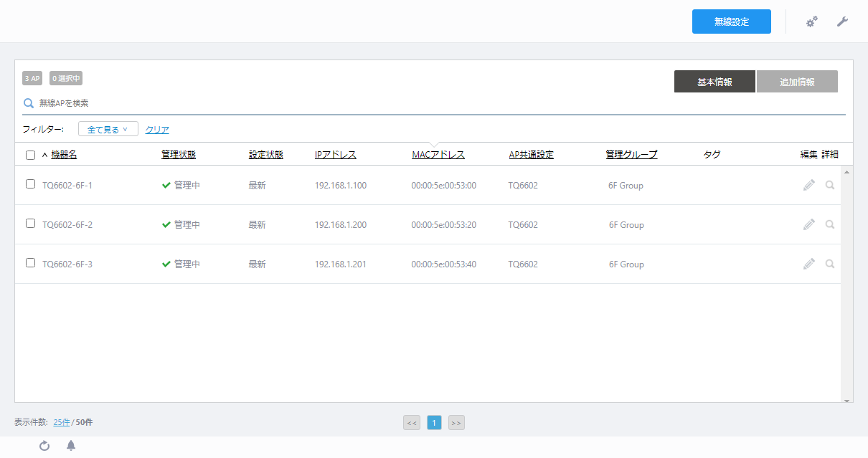Click the タグ column header
This screenshot has height=458, width=868.
pyautogui.click(x=712, y=154)
